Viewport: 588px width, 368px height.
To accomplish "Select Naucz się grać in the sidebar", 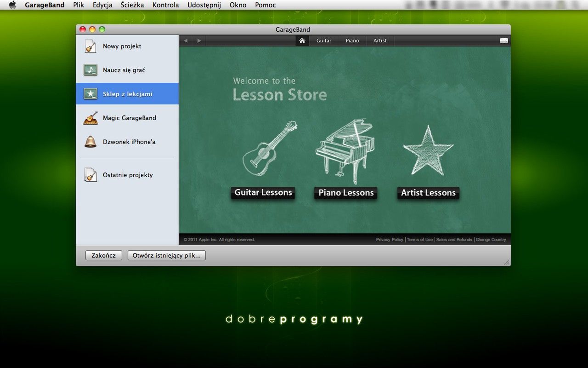I will (x=127, y=70).
